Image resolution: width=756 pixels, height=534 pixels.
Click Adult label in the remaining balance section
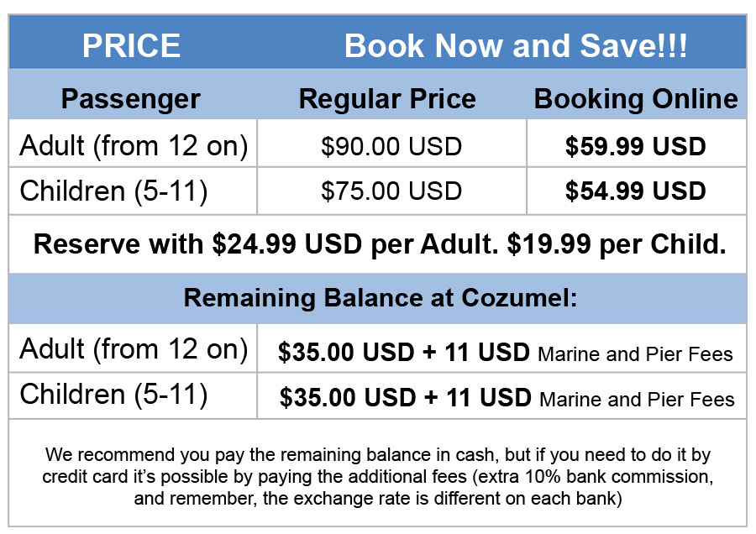[x=134, y=348]
